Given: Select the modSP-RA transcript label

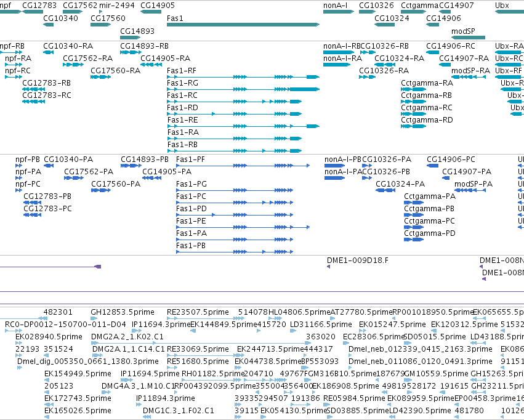Looking at the screenshot, I should tap(470, 70).
